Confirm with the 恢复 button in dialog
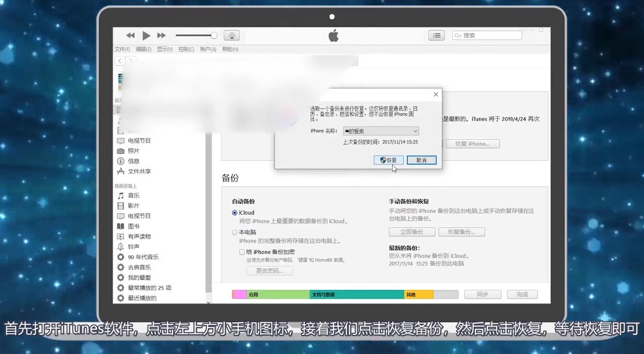Screen dimensions: 644x354 tap(389, 160)
